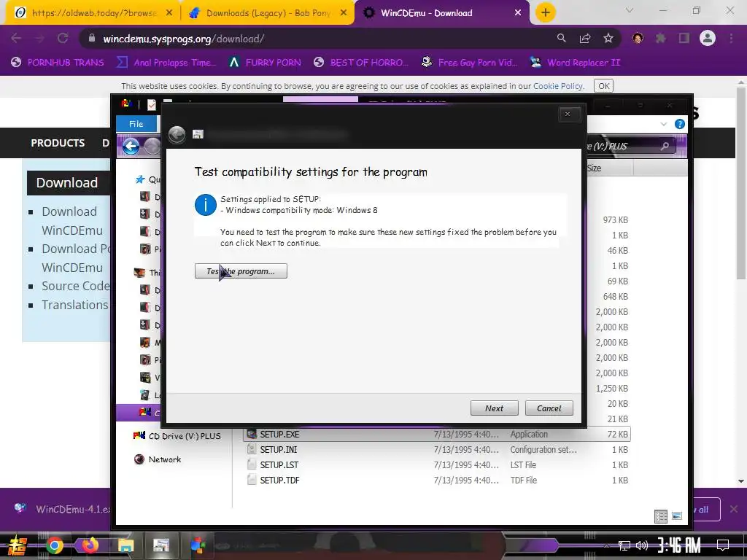Click the zoom magnifier icon in address bar
747x560 pixels.
tap(562, 38)
